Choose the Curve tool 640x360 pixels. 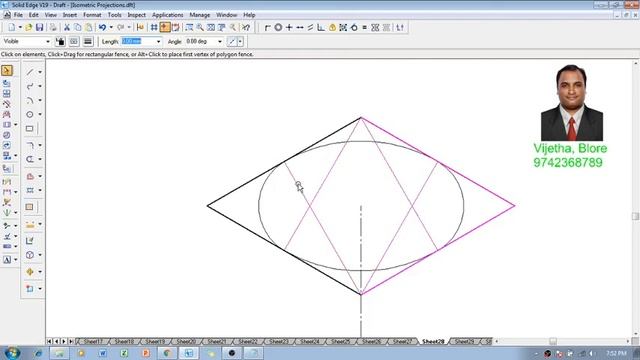(30, 86)
